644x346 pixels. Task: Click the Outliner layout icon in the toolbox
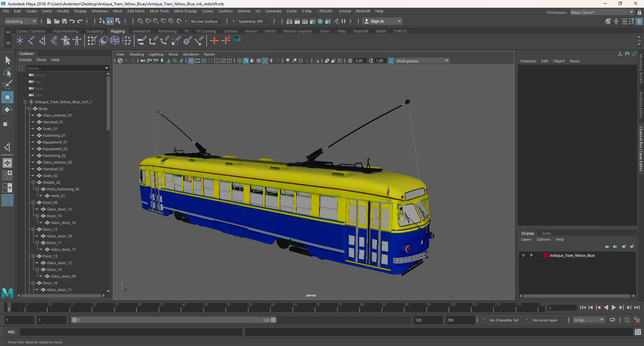[7, 200]
